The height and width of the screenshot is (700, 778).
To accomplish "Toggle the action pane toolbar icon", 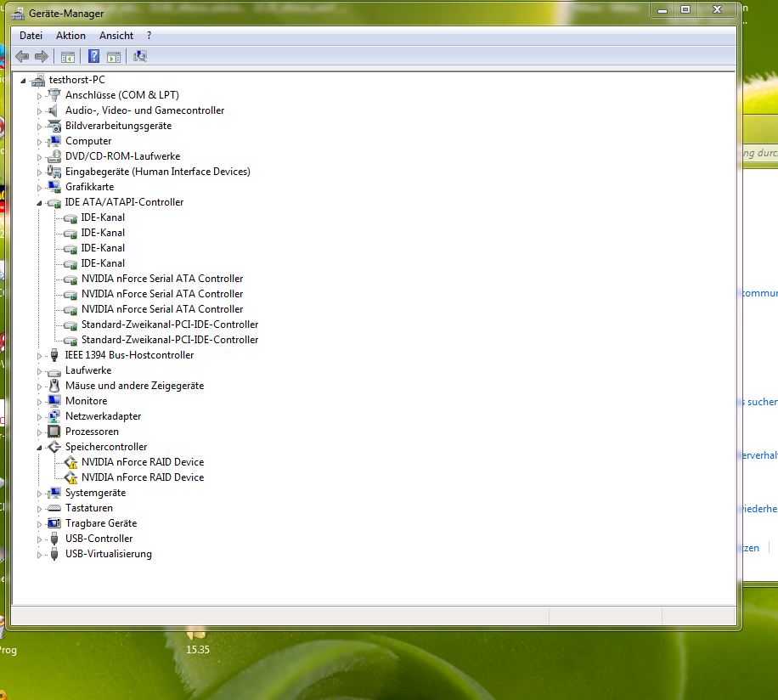I will (114, 57).
